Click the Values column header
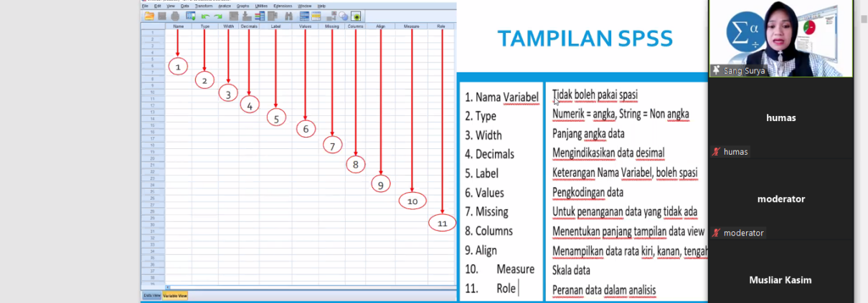Image resolution: width=868 pixels, height=303 pixels. [x=306, y=27]
